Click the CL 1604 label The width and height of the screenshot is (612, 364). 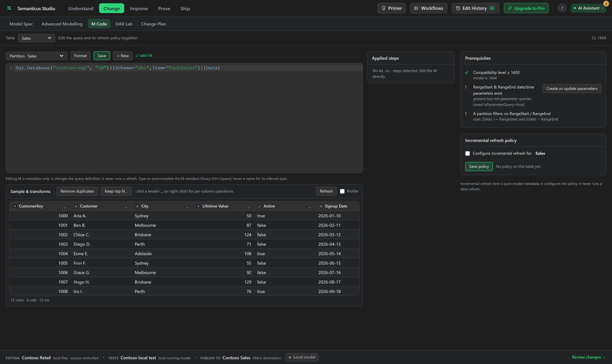pyautogui.click(x=599, y=38)
